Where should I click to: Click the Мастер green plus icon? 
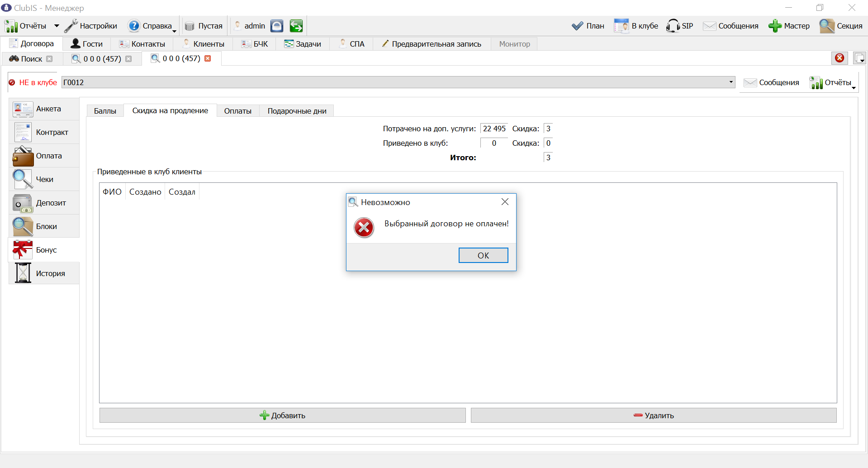775,26
